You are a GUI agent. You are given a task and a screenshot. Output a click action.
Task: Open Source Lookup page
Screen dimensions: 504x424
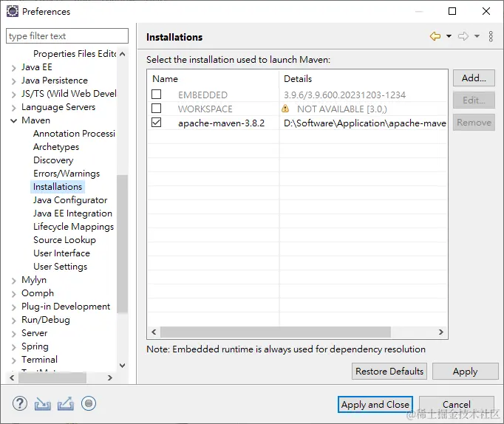(x=64, y=240)
